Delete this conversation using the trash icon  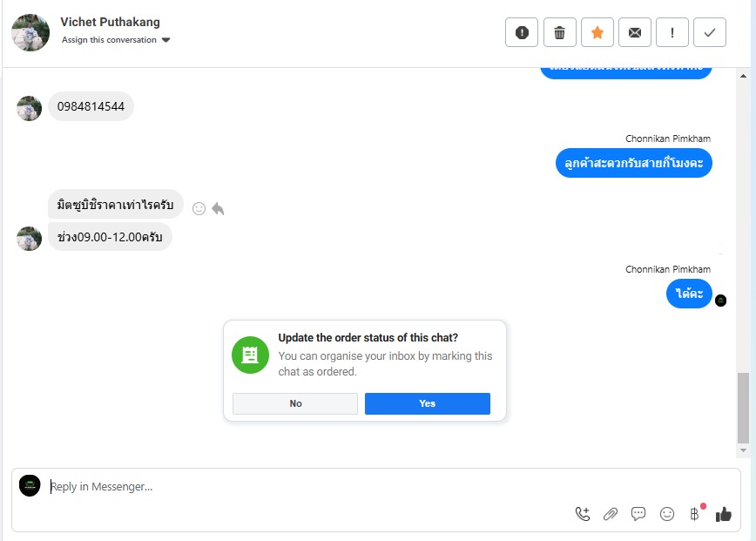(560, 33)
